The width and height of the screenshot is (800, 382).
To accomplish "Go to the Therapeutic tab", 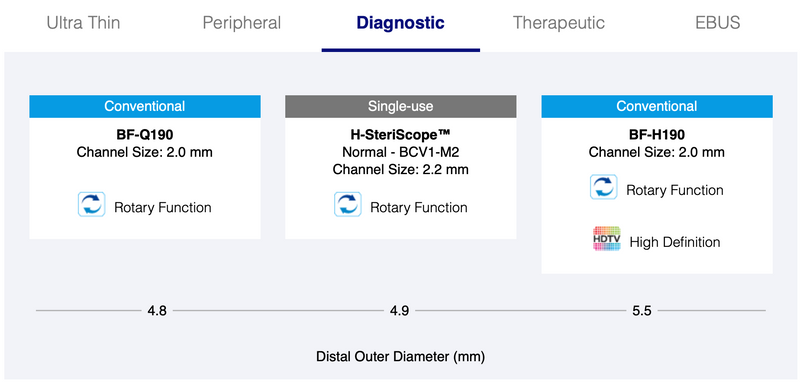I will pyautogui.click(x=559, y=23).
